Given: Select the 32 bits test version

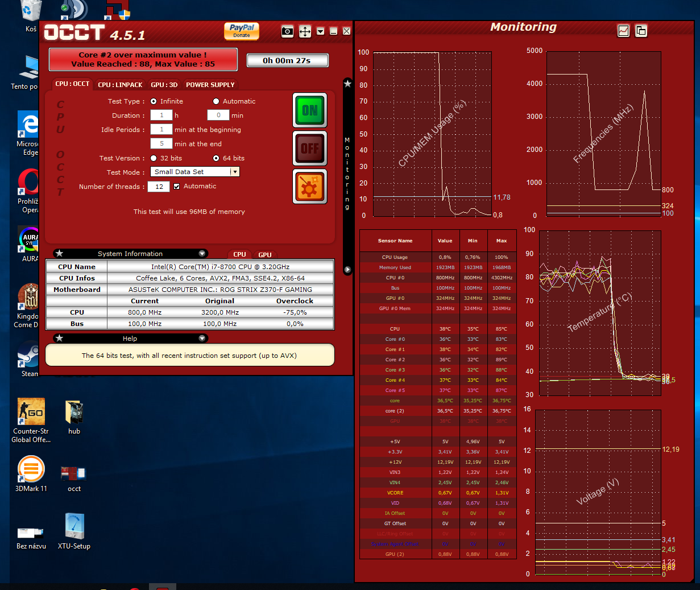Looking at the screenshot, I should point(154,158).
